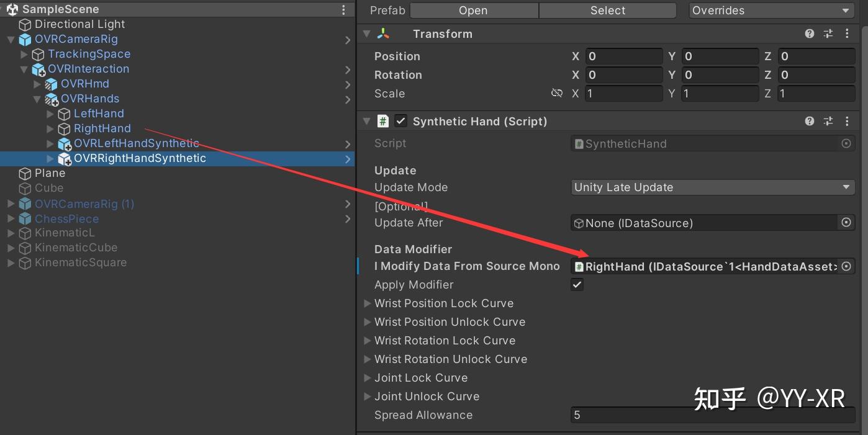Toggle the constrained proportions link on Scale

[556, 93]
